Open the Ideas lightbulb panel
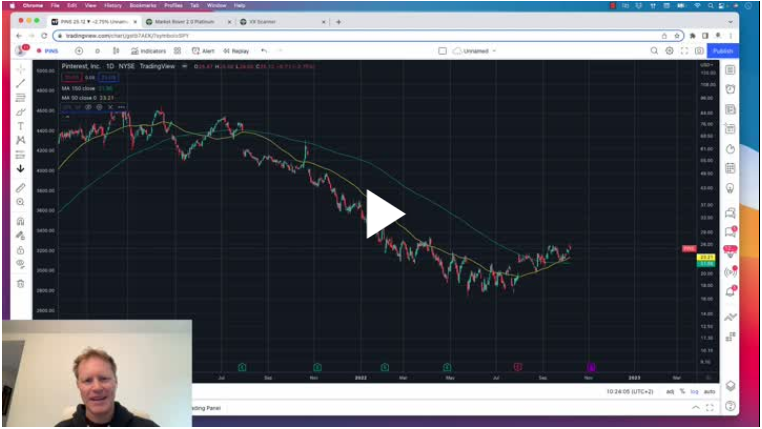 730,189
